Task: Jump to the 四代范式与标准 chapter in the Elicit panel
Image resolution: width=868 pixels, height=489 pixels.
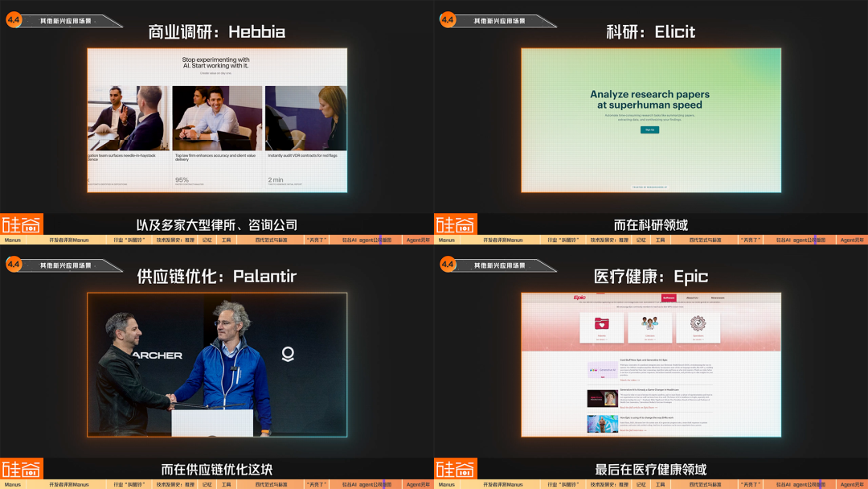Action: 706,240
